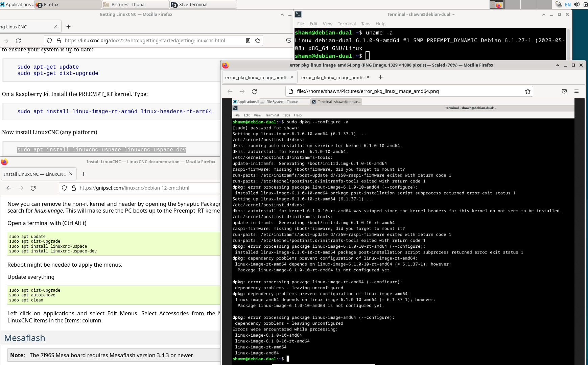Click the displayed terminal screenshot image to zoom

click(x=403, y=232)
